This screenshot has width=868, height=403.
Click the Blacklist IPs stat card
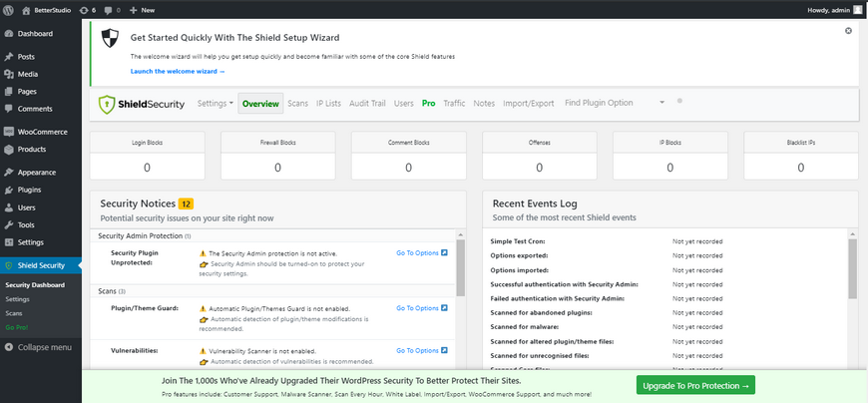point(801,156)
